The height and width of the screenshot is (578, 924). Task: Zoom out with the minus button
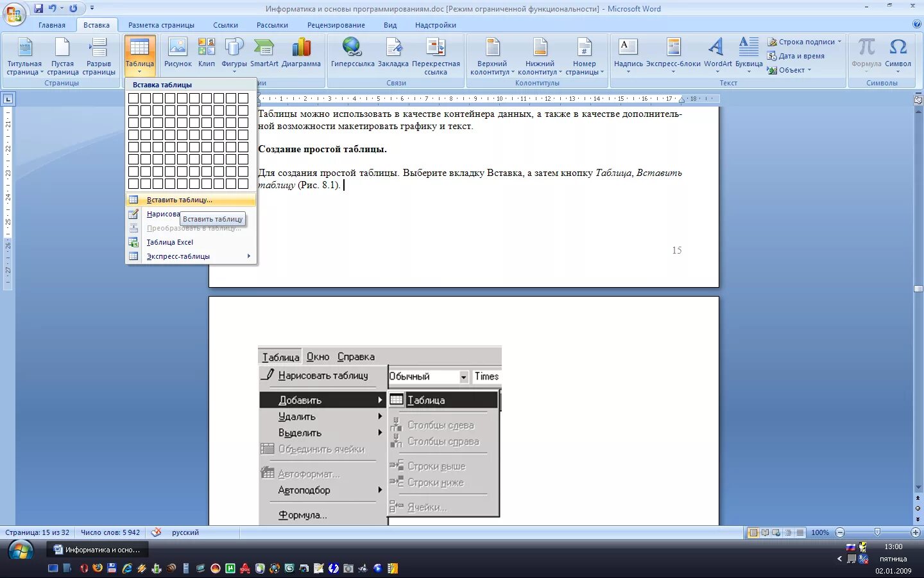[840, 532]
